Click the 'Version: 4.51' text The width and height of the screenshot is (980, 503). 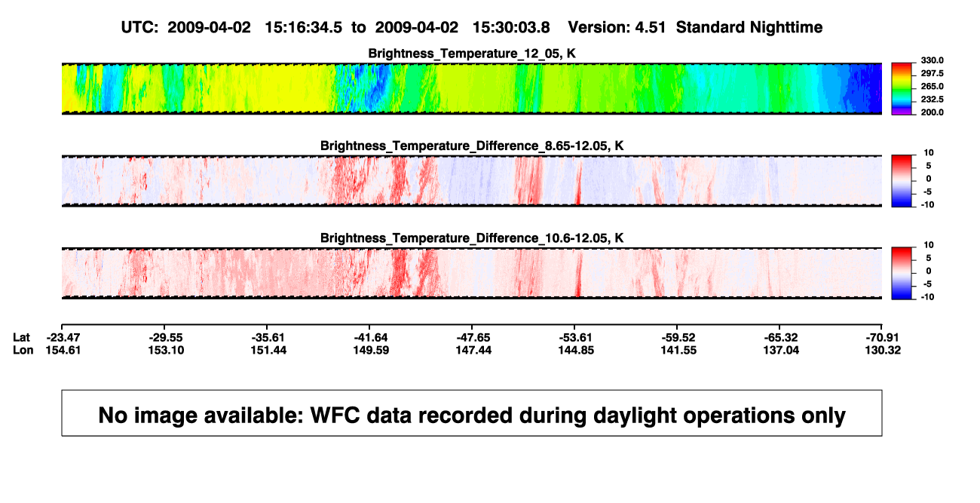click(617, 27)
